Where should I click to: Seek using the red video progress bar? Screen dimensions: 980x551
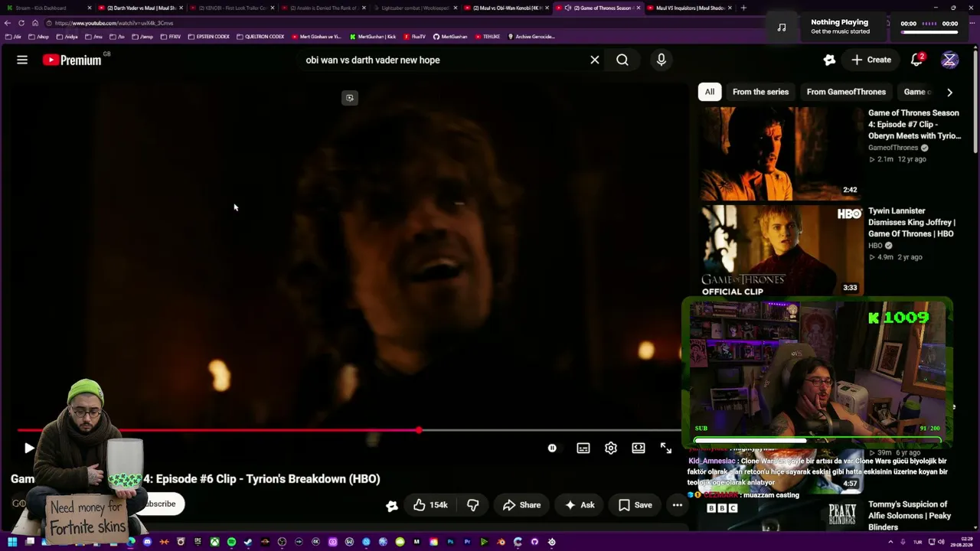pyautogui.click(x=348, y=430)
